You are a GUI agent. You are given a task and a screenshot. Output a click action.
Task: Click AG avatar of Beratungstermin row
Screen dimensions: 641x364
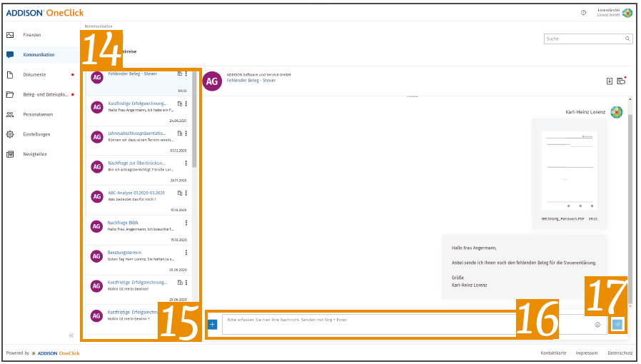tap(96, 256)
